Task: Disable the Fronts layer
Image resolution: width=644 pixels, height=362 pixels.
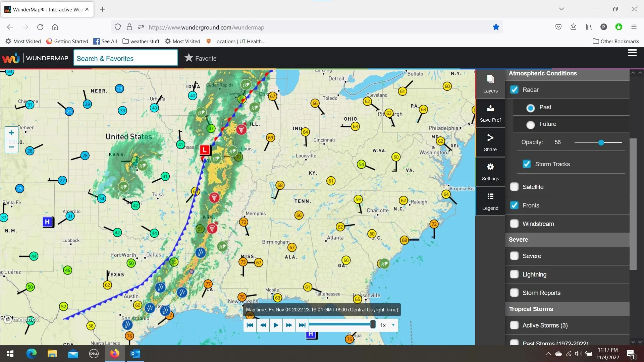Action: [514, 205]
